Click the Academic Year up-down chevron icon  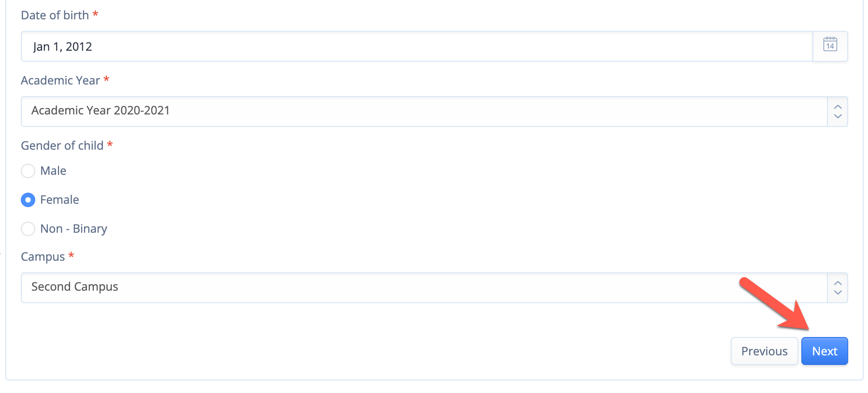[x=838, y=112]
